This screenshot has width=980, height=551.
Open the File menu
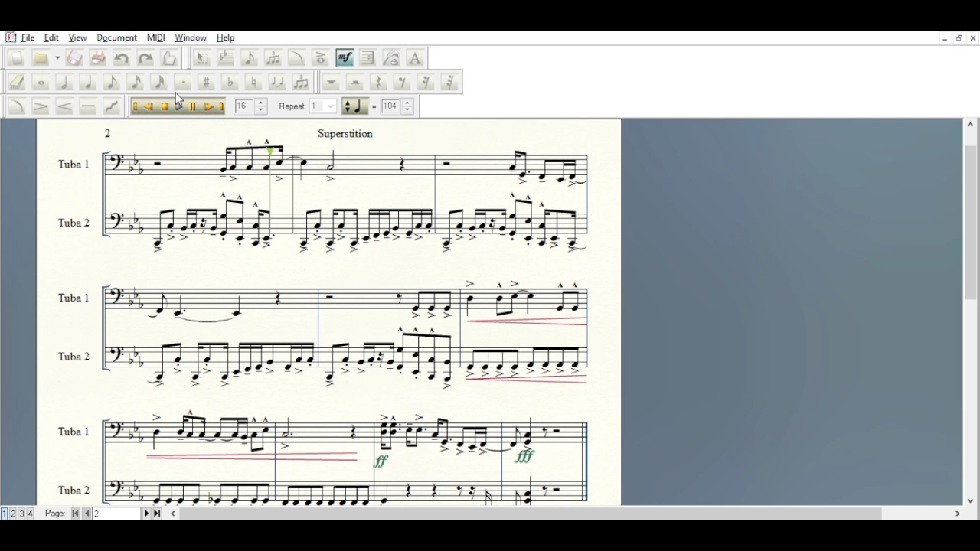click(x=28, y=37)
